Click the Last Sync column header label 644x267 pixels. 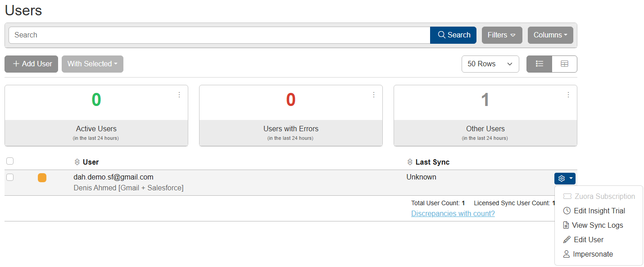432,162
